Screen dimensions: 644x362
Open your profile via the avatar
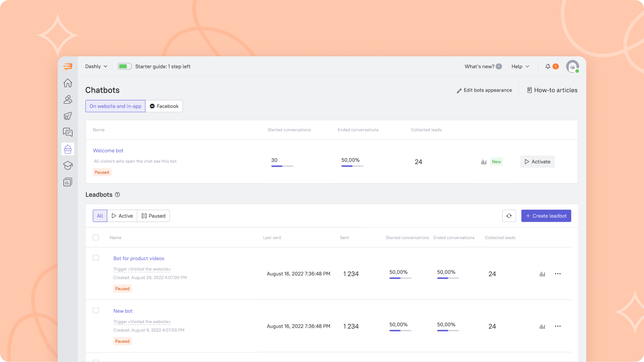point(572,66)
